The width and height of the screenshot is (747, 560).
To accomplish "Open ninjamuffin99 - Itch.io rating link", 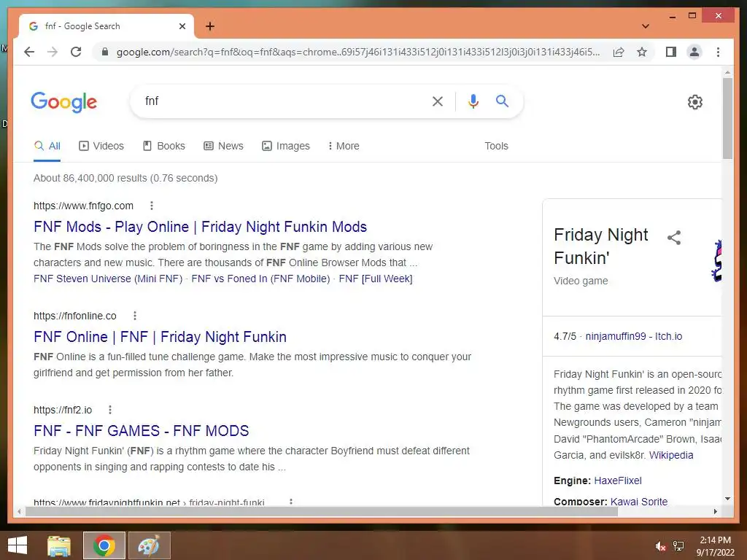I will point(634,336).
